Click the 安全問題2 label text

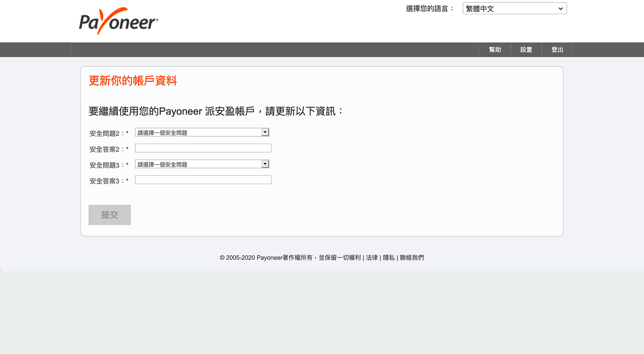tap(109, 133)
